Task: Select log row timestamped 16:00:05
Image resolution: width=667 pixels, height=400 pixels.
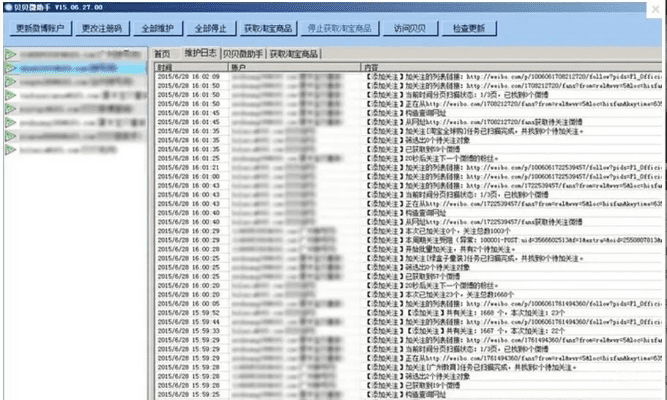Action: coord(408,304)
